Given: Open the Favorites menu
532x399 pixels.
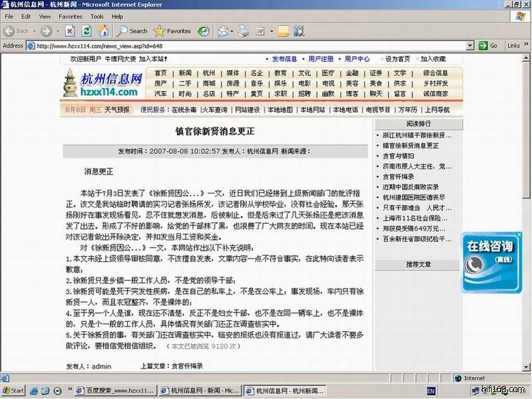Looking at the screenshot, I should [x=70, y=16].
